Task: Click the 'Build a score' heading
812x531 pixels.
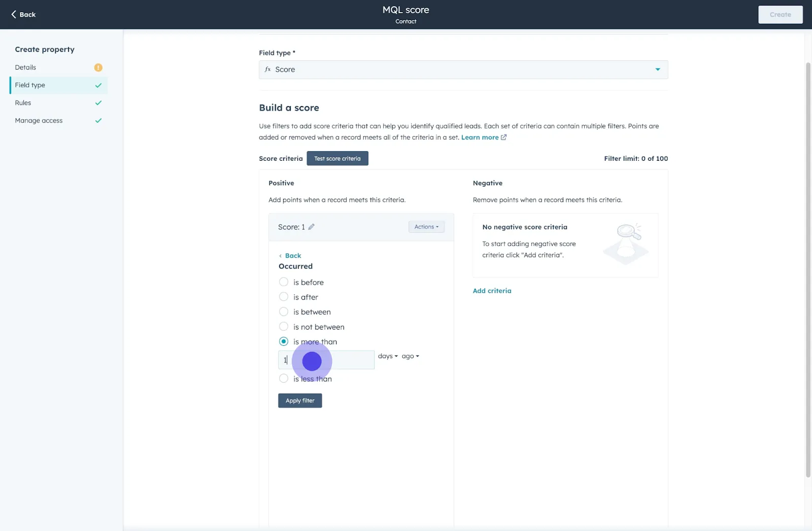Action: 289,108
